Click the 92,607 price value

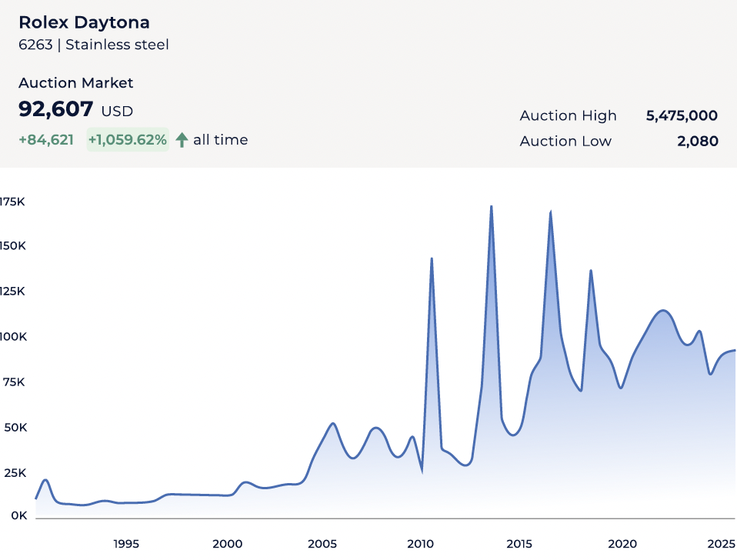[x=56, y=109]
